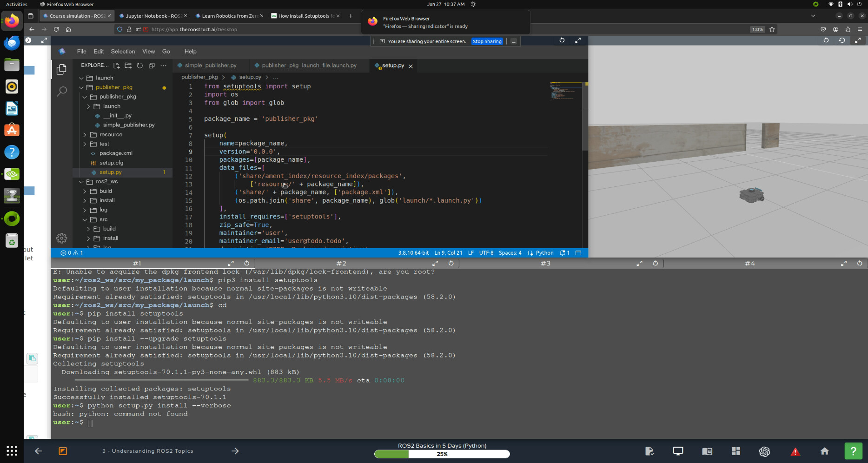This screenshot has width=868, height=463.
Task: Expand the test folder in the file tree
Action: [104, 144]
